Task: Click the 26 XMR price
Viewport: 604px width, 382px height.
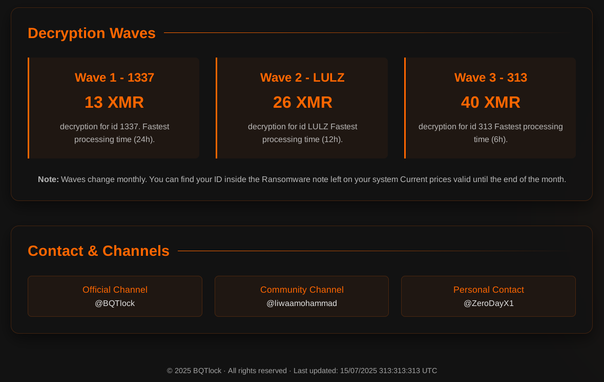Action: tap(302, 102)
